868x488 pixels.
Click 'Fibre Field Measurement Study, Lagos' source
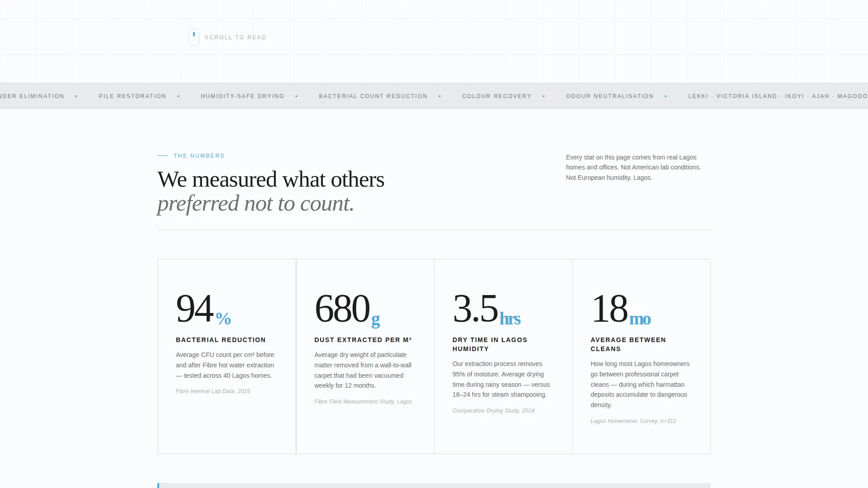click(x=363, y=402)
